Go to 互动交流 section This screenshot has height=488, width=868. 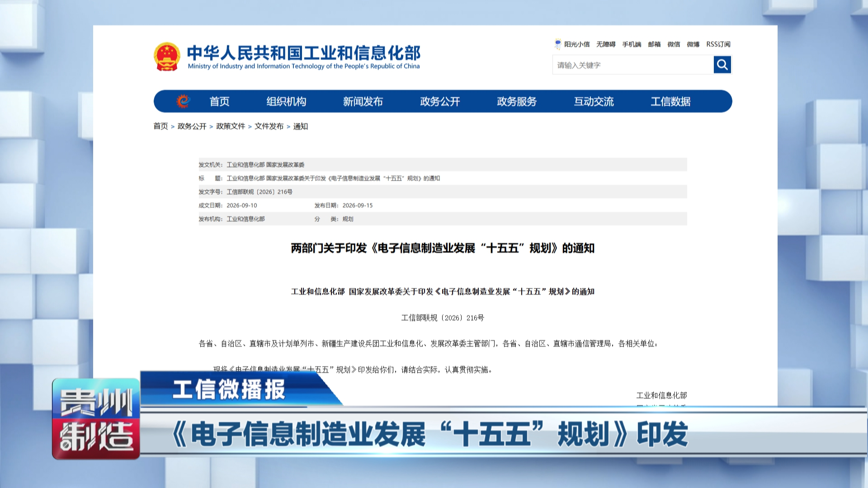point(594,102)
